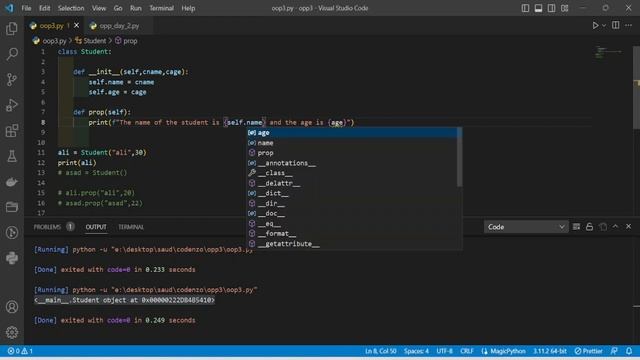Open Manage settings gear
This screenshot has width=640, height=360.
coord(12,333)
